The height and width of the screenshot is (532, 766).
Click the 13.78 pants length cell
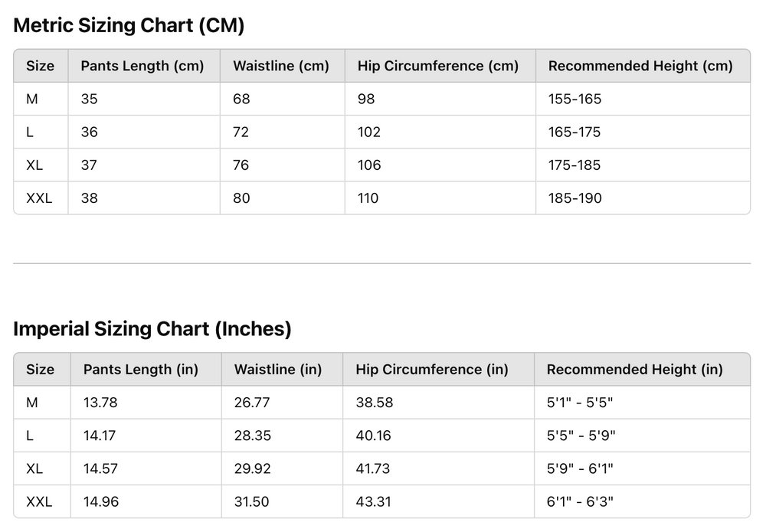click(100, 403)
